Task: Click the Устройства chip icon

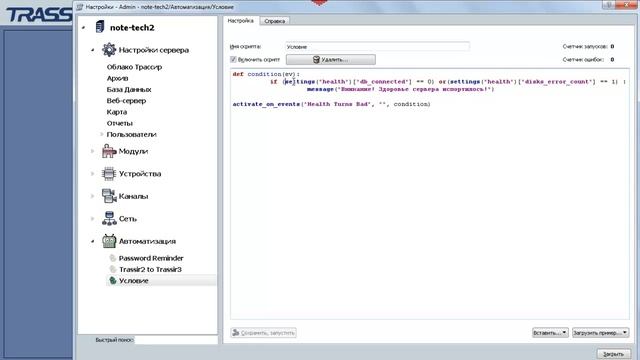Action: (x=109, y=173)
